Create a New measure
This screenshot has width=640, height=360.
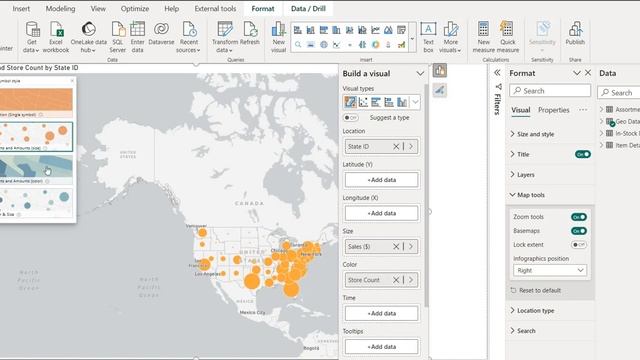pyautogui.click(x=484, y=37)
